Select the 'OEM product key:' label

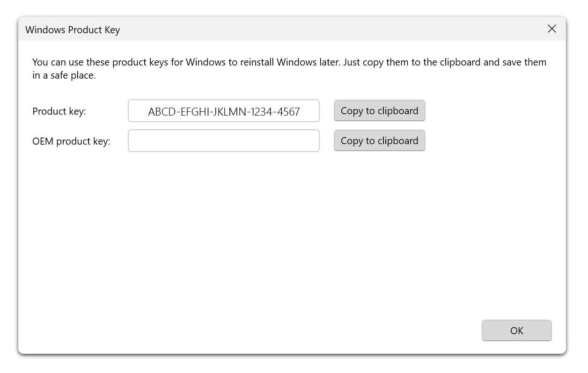[71, 141]
